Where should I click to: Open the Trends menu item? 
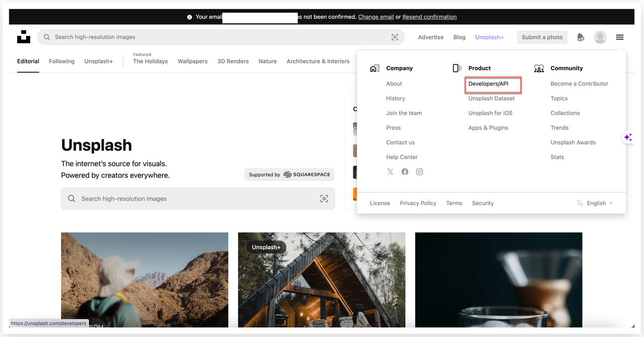559,127
